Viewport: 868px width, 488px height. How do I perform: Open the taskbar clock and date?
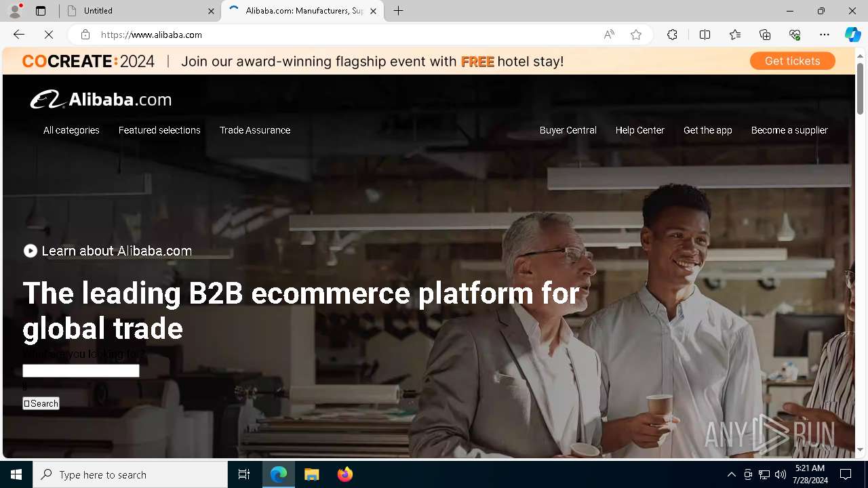pos(810,474)
